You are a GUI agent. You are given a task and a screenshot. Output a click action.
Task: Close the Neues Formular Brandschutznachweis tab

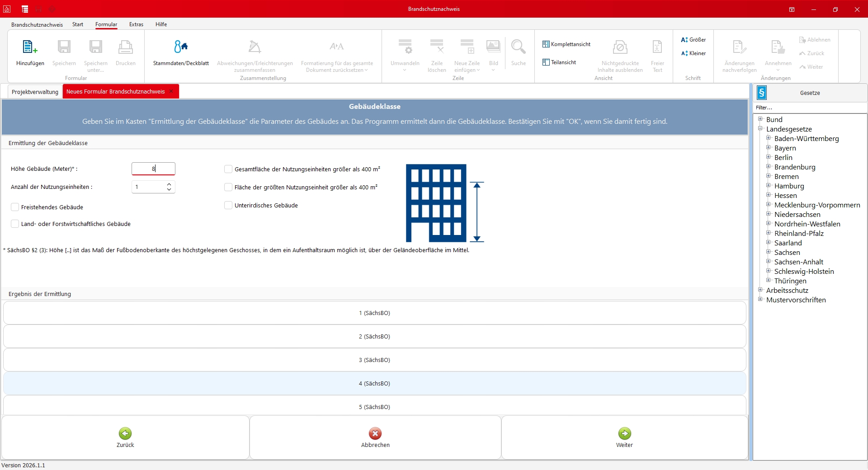point(171,91)
